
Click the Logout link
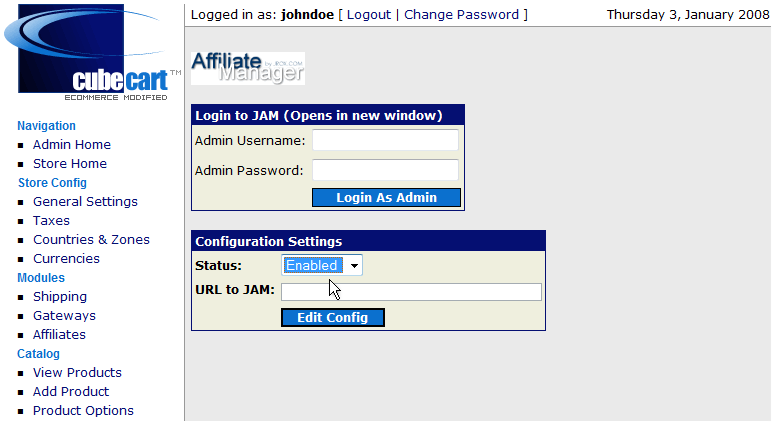[368, 15]
